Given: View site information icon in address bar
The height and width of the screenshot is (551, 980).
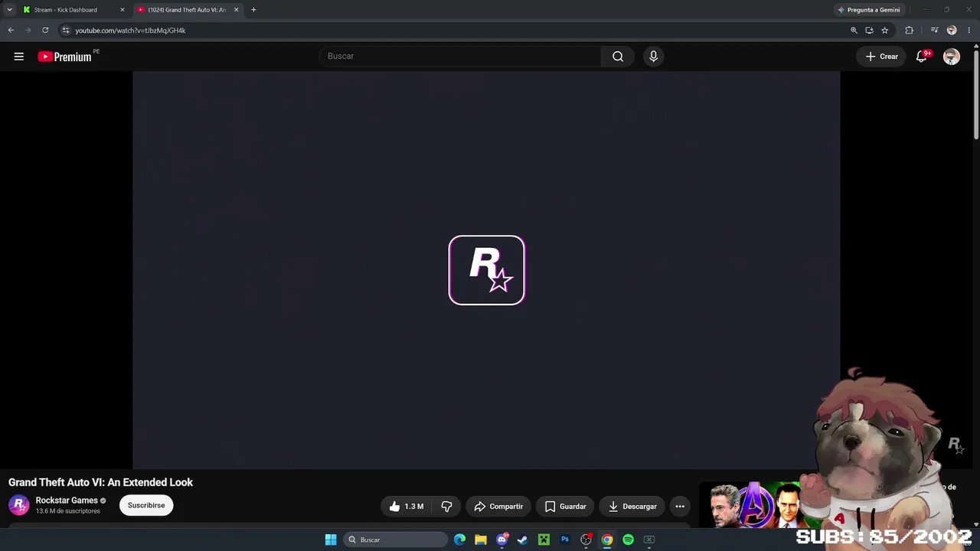Looking at the screenshot, I should tap(66, 30).
